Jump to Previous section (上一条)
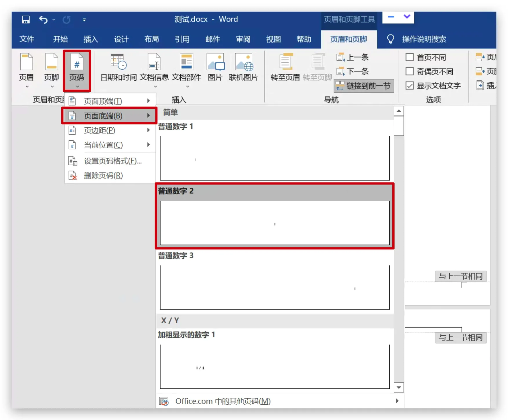Image resolution: width=508 pixels, height=420 pixels. 352,57
